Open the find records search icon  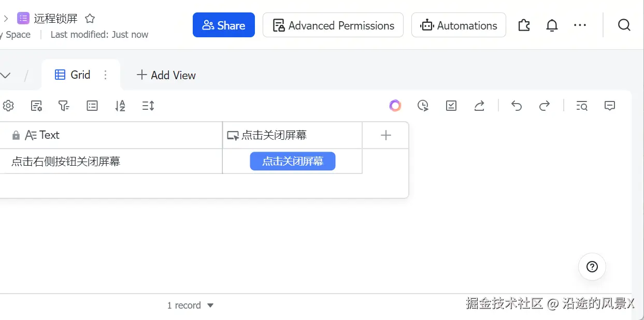point(582,106)
